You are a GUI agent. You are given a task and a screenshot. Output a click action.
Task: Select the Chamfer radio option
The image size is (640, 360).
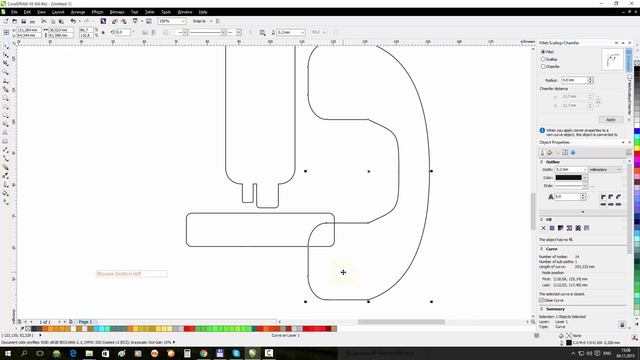point(543,66)
